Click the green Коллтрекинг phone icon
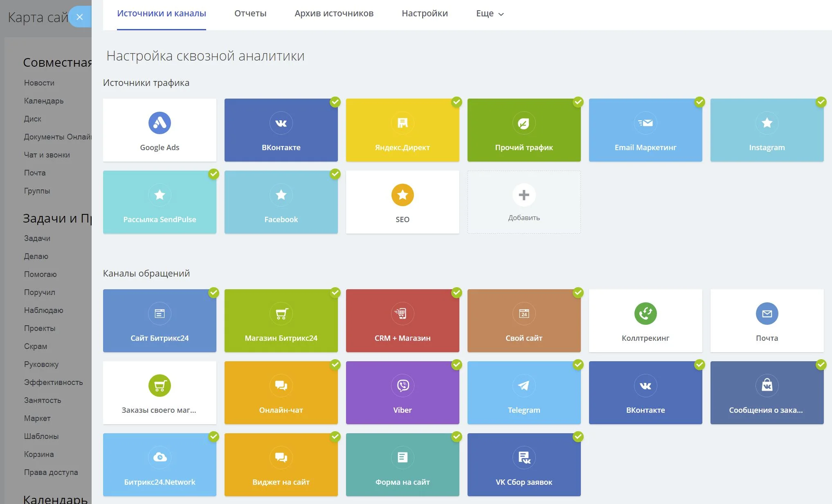 (x=645, y=313)
